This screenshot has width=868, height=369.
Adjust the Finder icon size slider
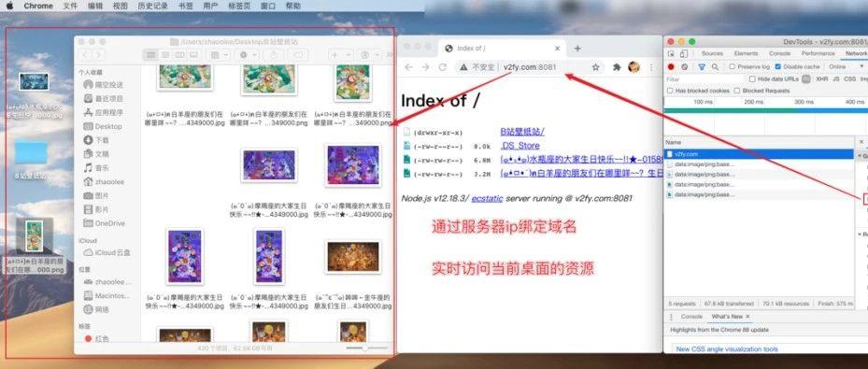click(366, 348)
